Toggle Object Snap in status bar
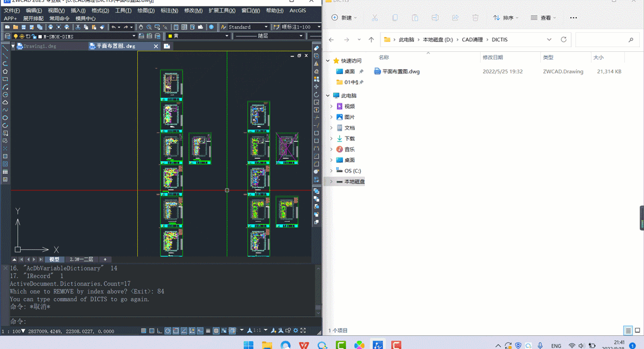The width and height of the screenshot is (644, 349). (x=176, y=331)
